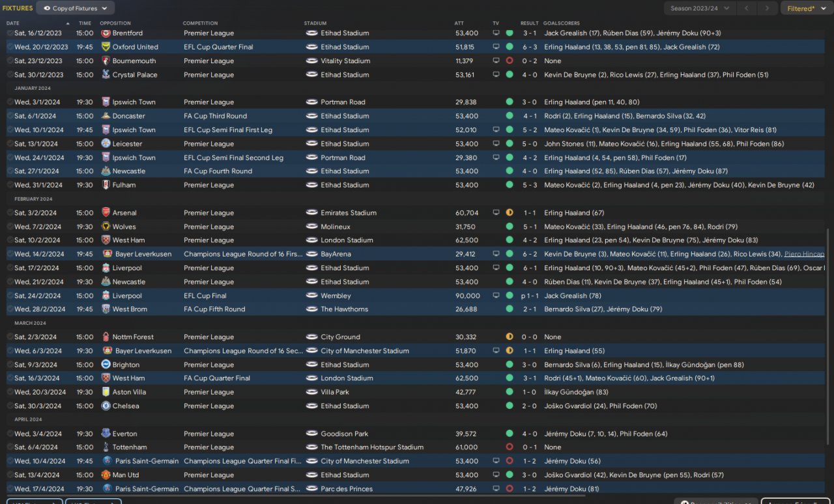834x504 pixels.
Task: Click the West Brom club badge
Action: pyautogui.click(x=106, y=309)
